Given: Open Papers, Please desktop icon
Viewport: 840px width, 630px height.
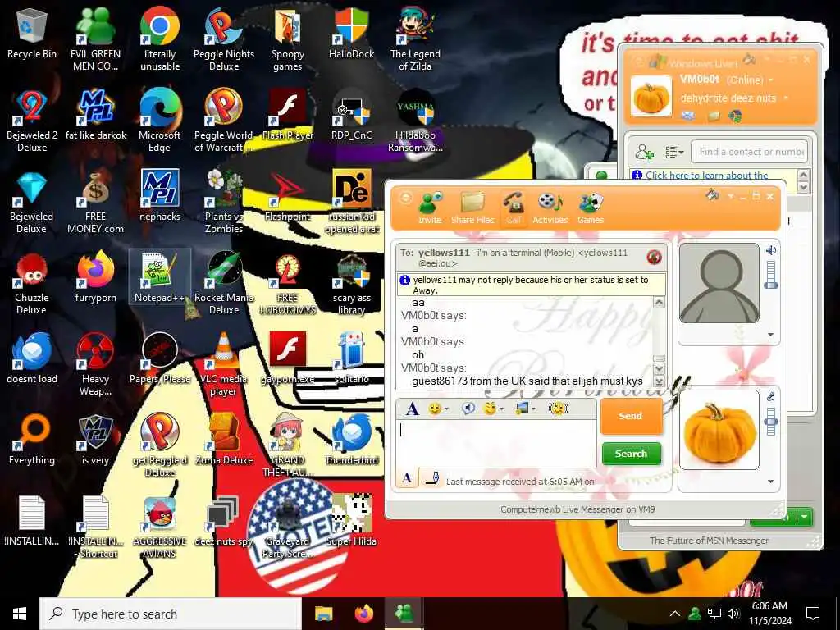Looking at the screenshot, I should pyautogui.click(x=160, y=358).
